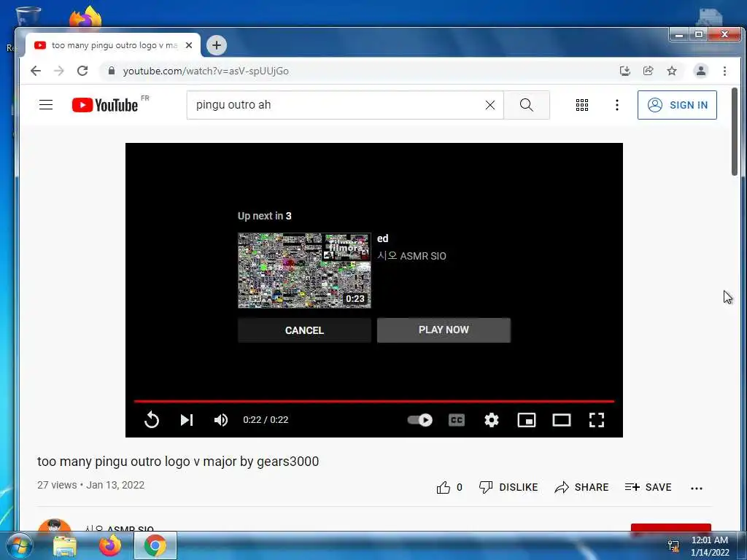747x560 pixels.
Task: Open more actions ellipsis below video
Action: (697, 488)
